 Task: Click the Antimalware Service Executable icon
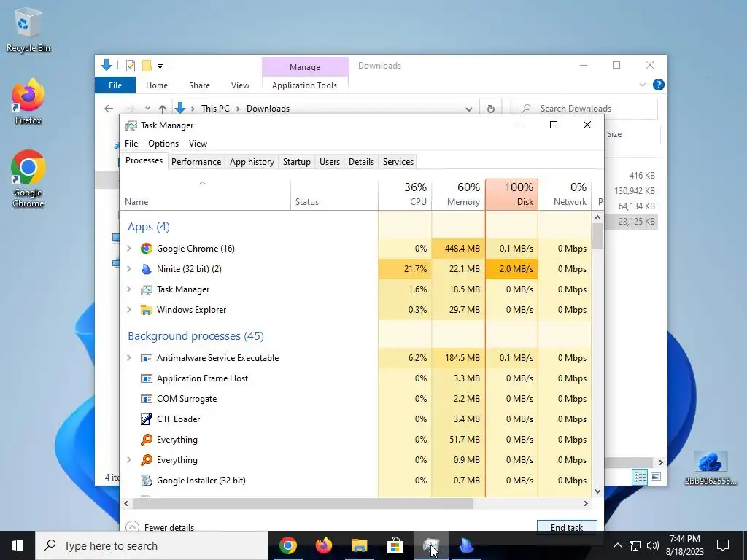[146, 358]
